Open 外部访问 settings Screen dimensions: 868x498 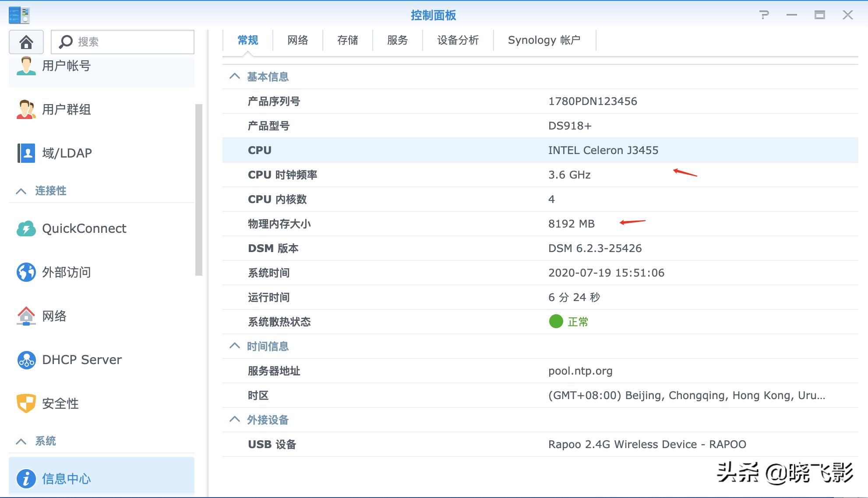[66, 272]
